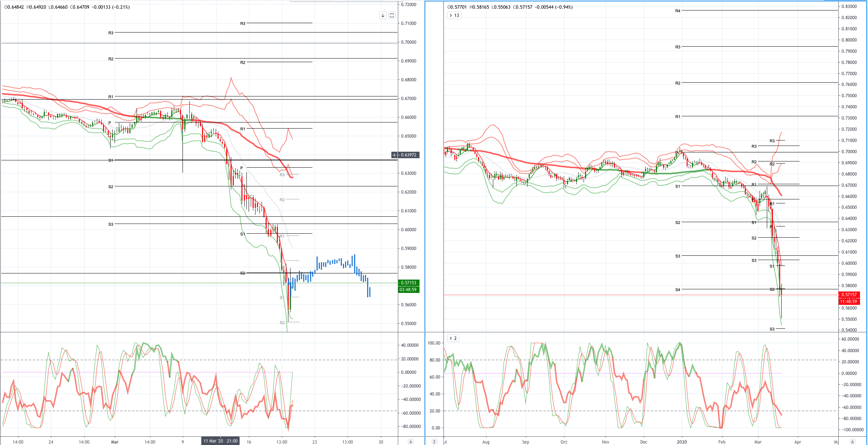Click 100.00 on oscillator left scale

pyautogui.click(x=434, y=343)
